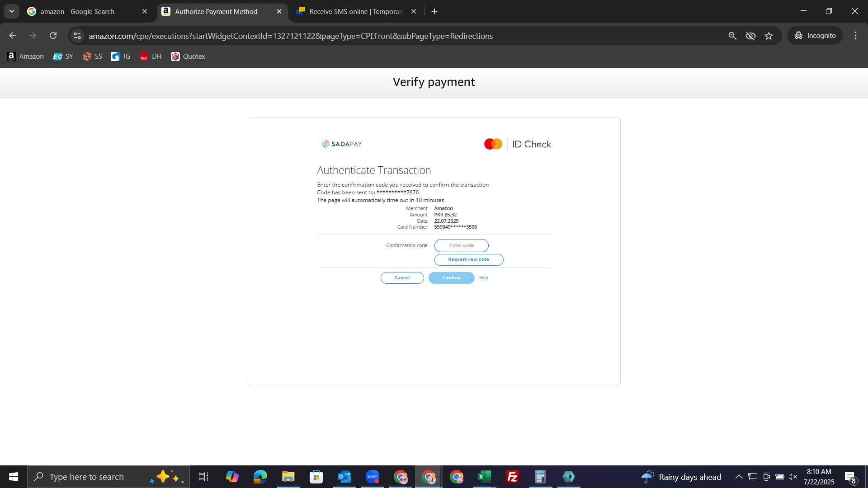
Task: Click the amount PKR 85.32 text
Action: 445,215
